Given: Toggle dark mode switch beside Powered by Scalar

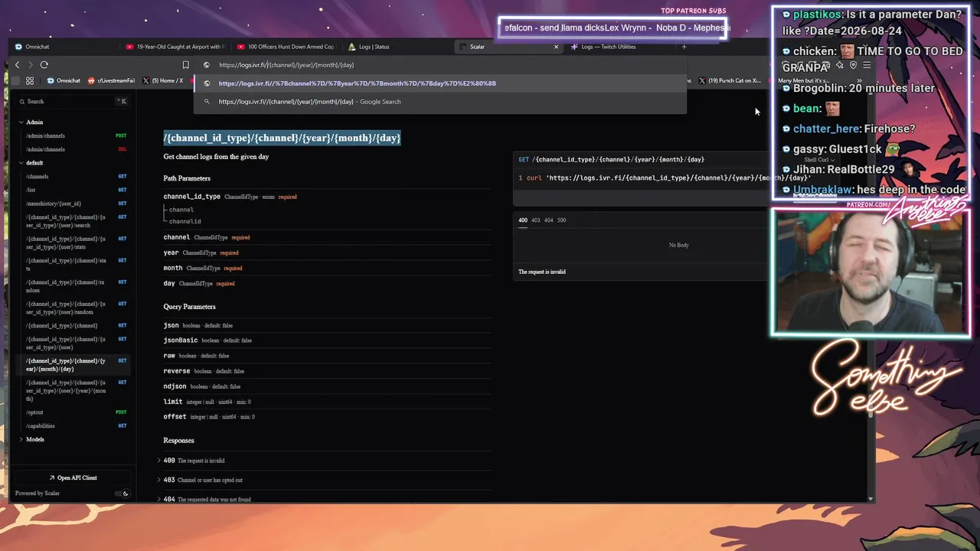Looking at the screenshot, I should [122, 494].
